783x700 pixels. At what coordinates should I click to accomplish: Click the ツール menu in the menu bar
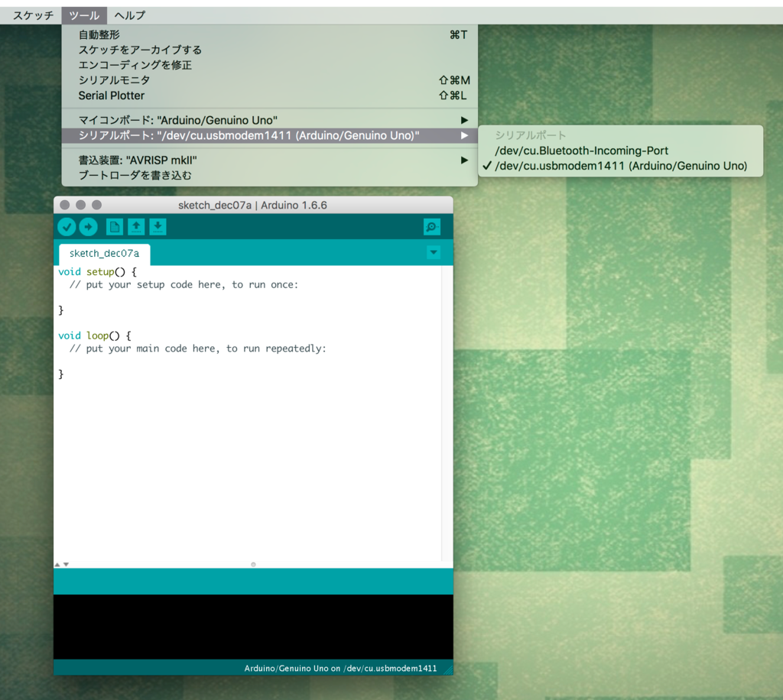pos(84,15)
